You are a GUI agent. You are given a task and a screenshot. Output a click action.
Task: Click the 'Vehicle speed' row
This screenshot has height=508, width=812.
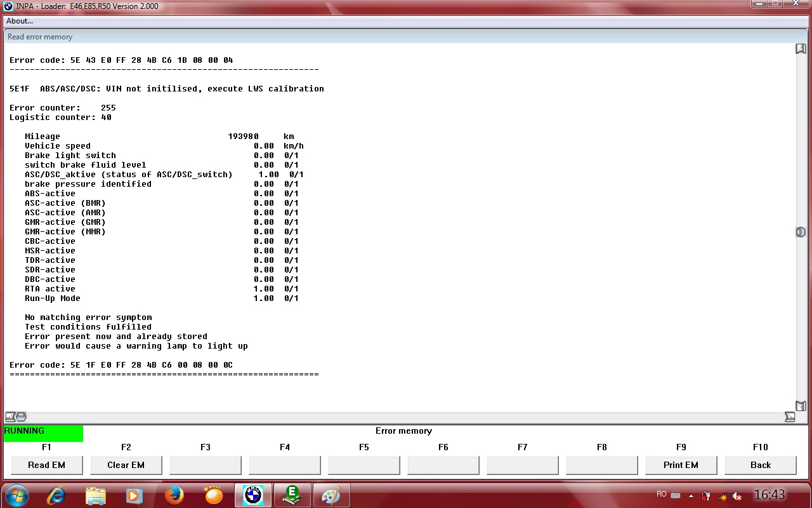[164, 146]
